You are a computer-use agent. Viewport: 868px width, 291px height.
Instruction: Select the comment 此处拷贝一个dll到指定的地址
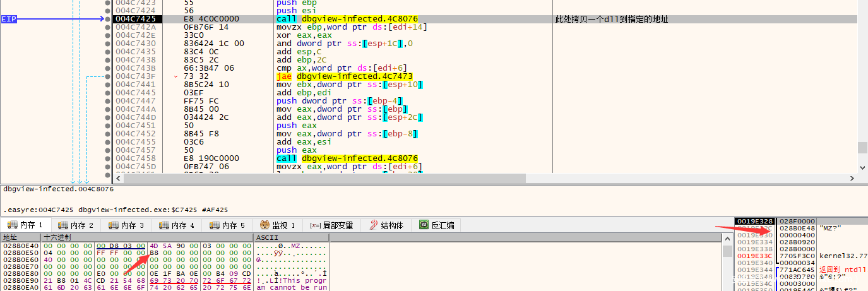[610, 20]
